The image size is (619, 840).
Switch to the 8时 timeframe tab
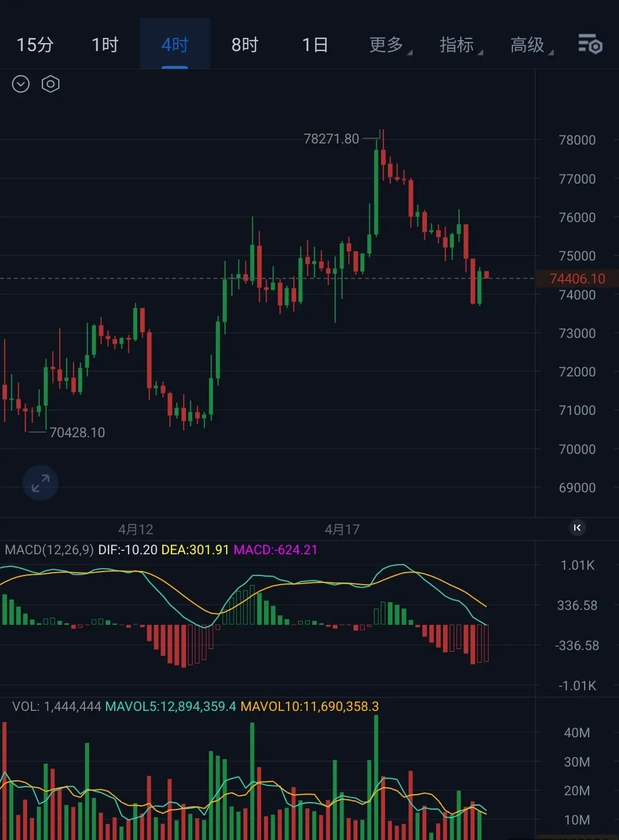pos(245,45)
